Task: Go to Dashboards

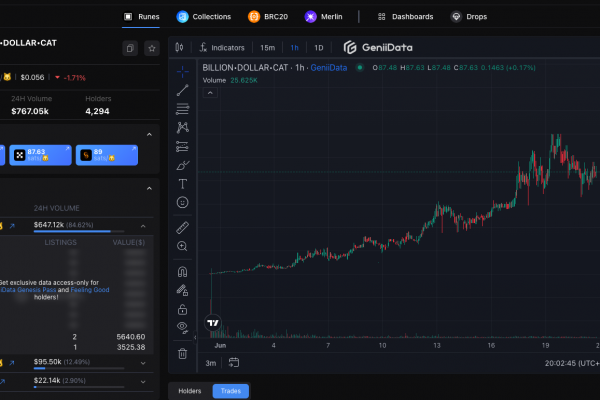Action: [405, 16]
